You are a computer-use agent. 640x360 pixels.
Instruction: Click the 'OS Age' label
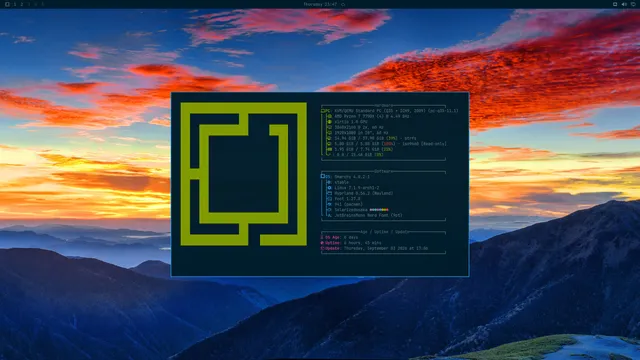click(x=332, y=237)
